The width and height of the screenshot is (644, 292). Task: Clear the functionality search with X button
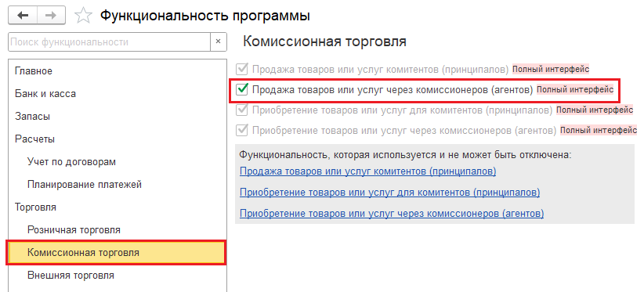click(218, 41)
